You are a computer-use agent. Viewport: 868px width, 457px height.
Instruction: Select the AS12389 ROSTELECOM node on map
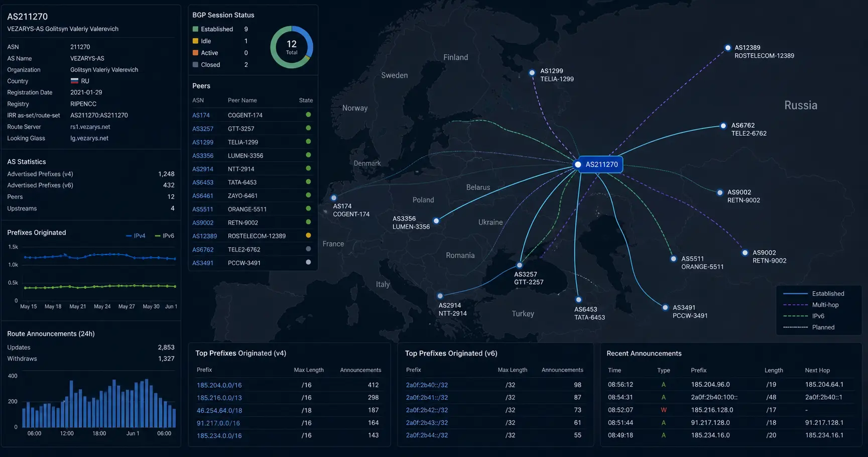[x=728, y=48]
